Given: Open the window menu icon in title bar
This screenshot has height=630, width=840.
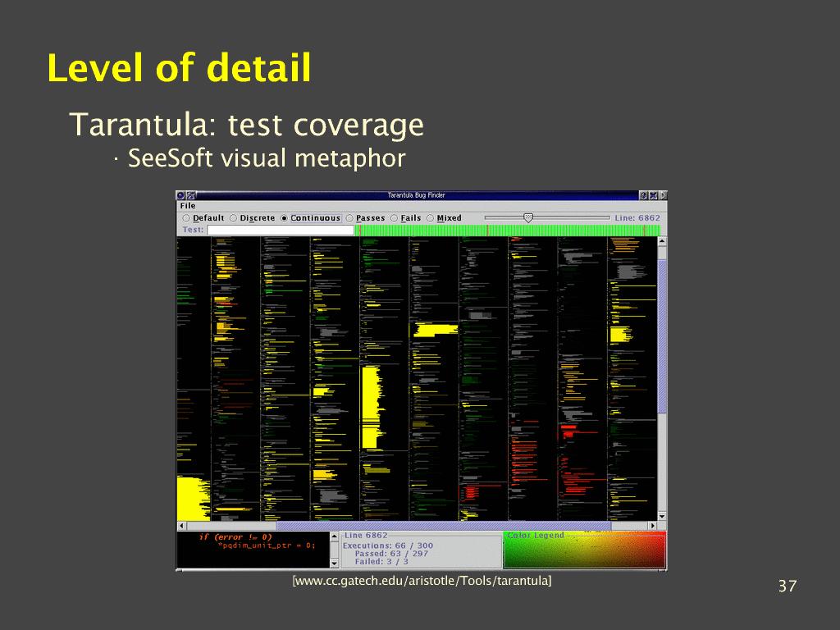Looking at the screenshot, I should point(181,195).
